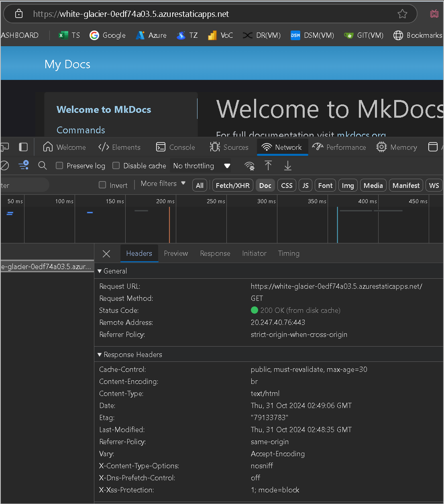Open the Preview details tab
Screen dimensions: 444x504
pyautogui.click(x=176, y=253)
